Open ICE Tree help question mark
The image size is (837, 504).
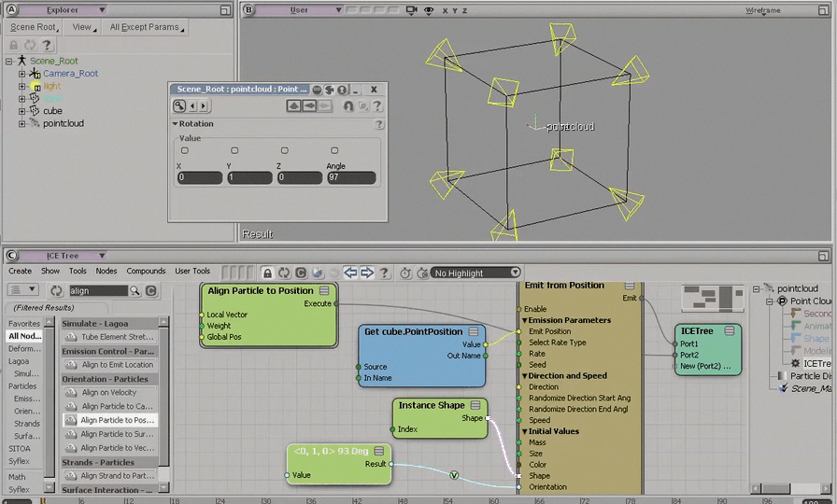click(x=384, y=273)
